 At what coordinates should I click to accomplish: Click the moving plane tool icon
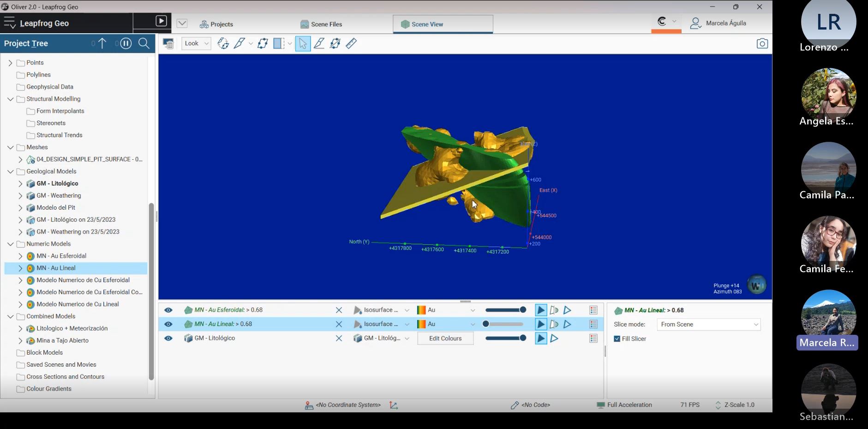click(263, 43)
